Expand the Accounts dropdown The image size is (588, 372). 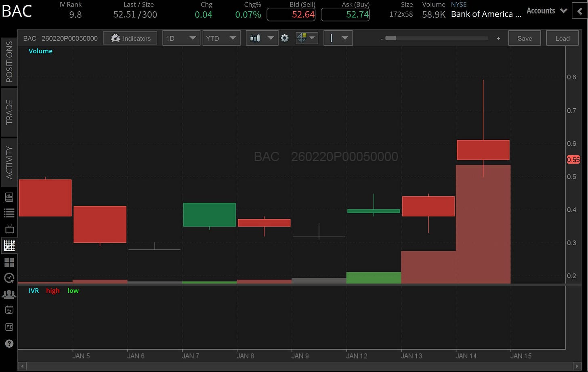(547, 11)
